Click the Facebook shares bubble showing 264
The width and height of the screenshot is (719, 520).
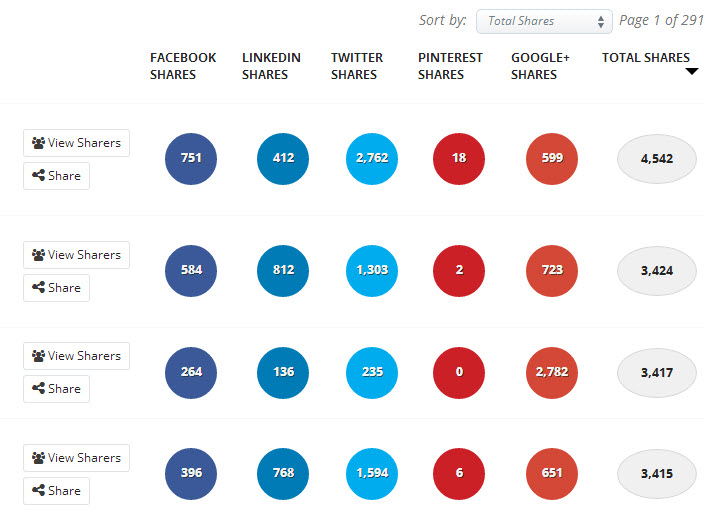pos(191,372)
